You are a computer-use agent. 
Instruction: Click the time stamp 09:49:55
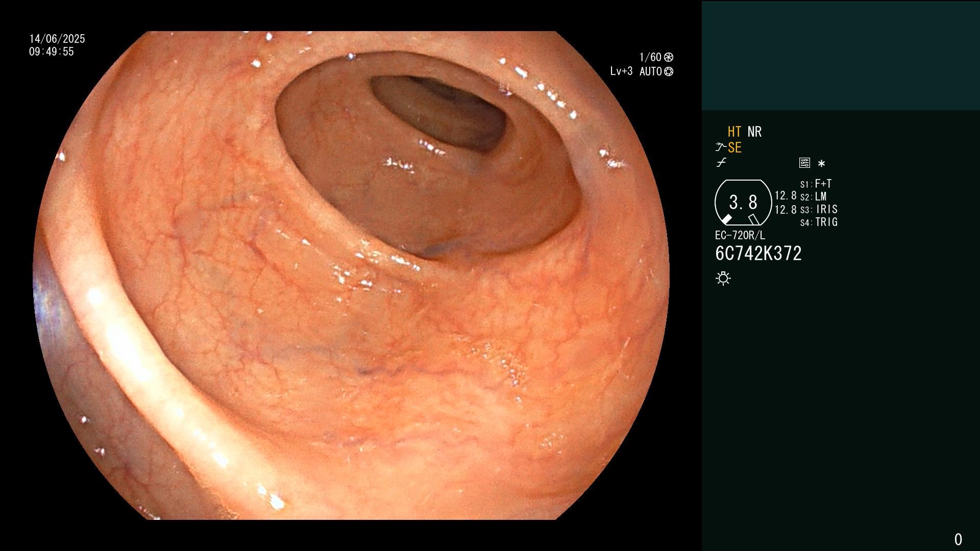[52, 52]
